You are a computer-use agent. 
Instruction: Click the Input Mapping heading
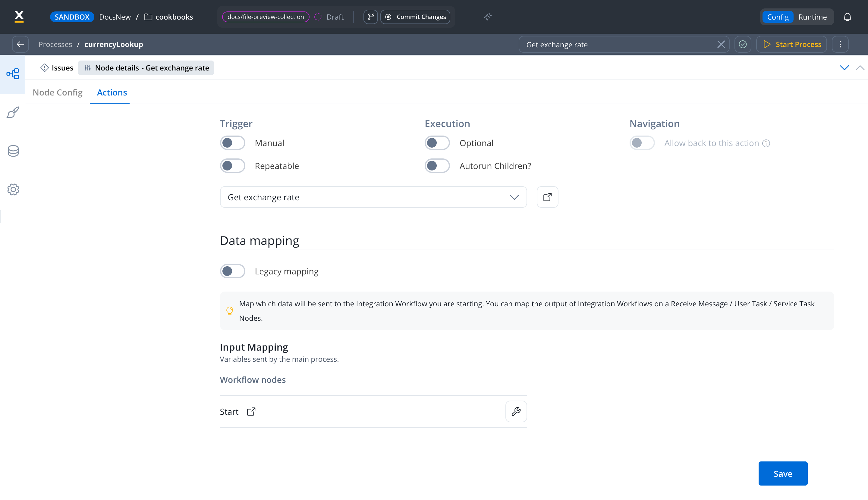pos(254,347)
